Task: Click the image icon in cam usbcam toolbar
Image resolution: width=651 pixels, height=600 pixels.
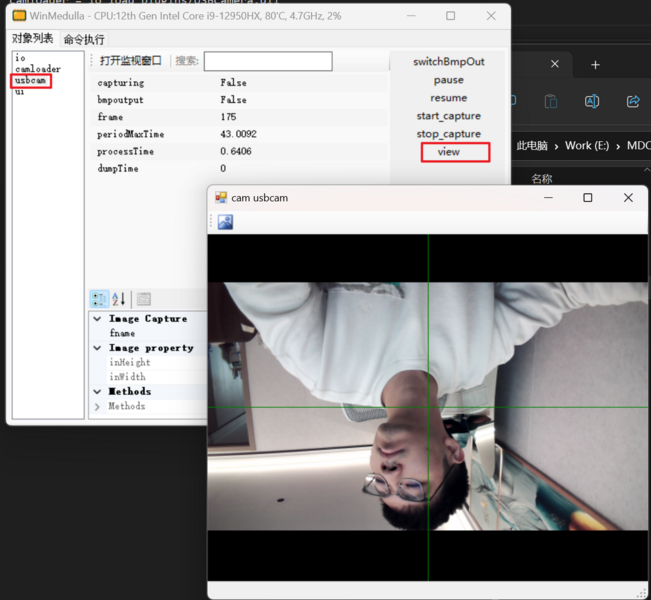Action: [225, 222]
